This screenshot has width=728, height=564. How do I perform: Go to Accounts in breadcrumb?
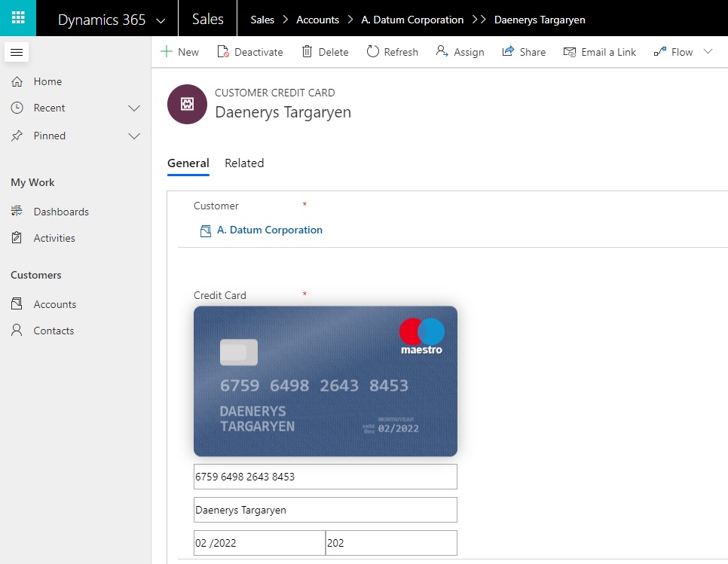pos(317,20)
